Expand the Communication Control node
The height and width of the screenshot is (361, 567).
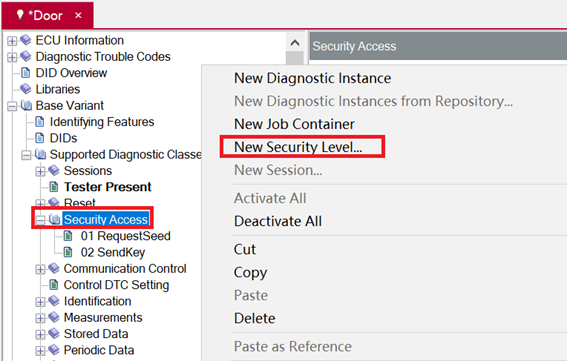point(40,269)
